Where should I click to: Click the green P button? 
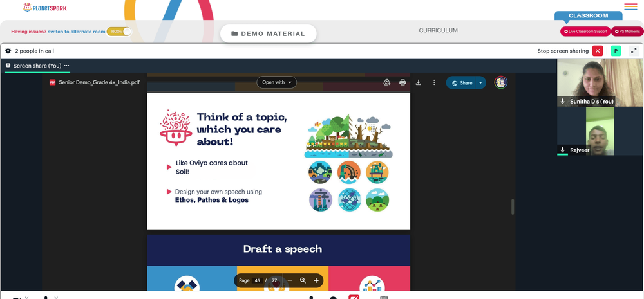[x=616, y=51]
